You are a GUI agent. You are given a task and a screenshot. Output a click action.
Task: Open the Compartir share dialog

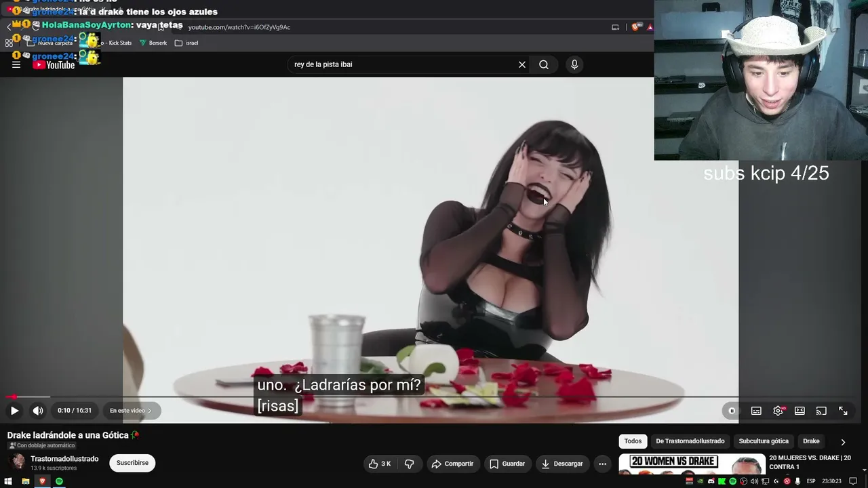click(x=452, y=464)
